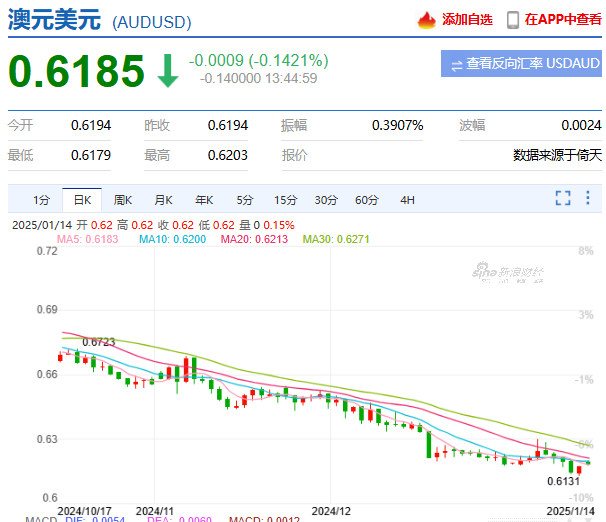Image resolution: width=606 pixels, height=522 pixels.
Task: Open the three-dot more options menu
Action: [588, 198]
